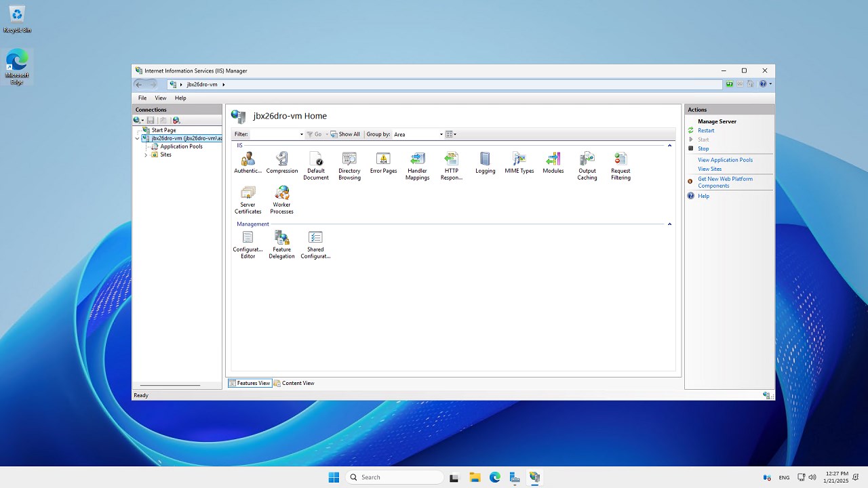Open Server Certificates icon
The width and height of the screenshot is (868, 488).
click(248, 193)
